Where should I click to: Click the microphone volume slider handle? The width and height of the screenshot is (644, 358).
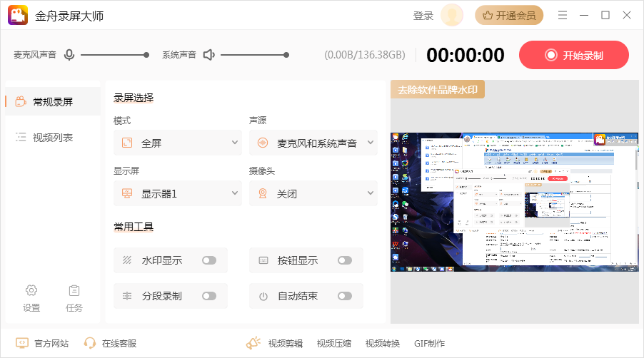[146, 55]
